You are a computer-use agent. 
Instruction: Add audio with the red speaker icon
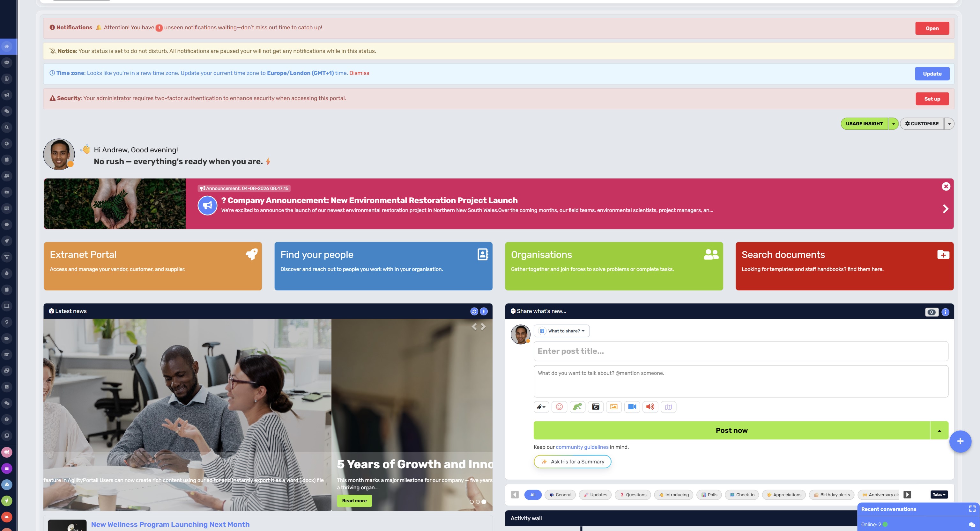(650, 407)
